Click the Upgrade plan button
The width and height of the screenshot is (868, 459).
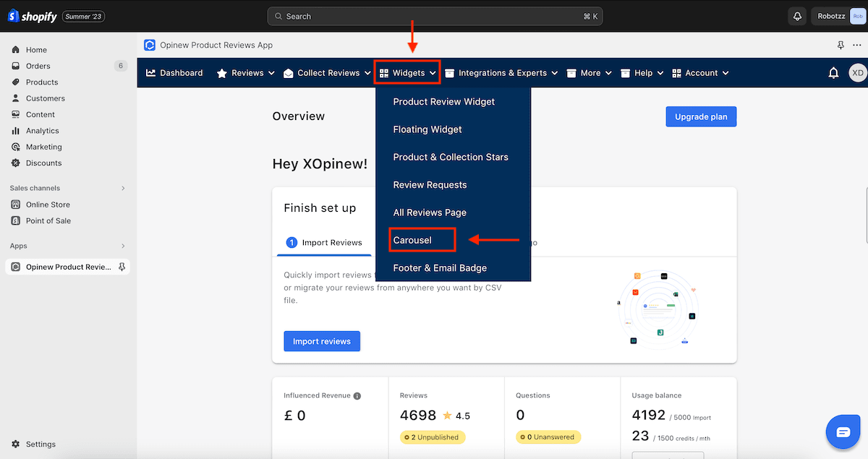(x=700, y=116)
